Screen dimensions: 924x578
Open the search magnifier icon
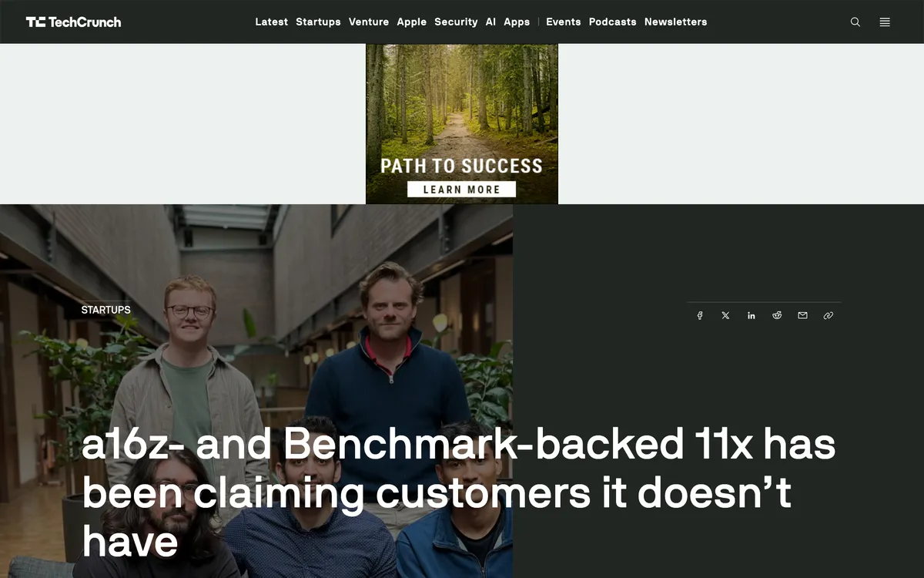point(855,22)
